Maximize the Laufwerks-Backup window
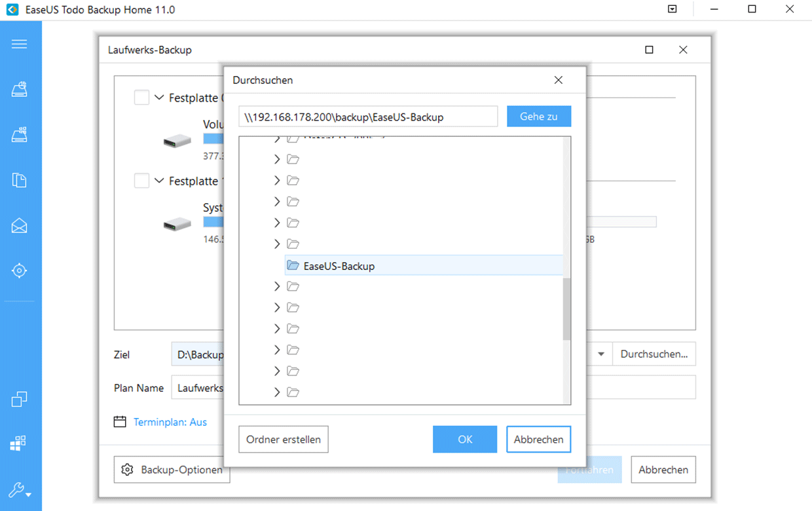This screenshot has height=511, width=812. 649,50
